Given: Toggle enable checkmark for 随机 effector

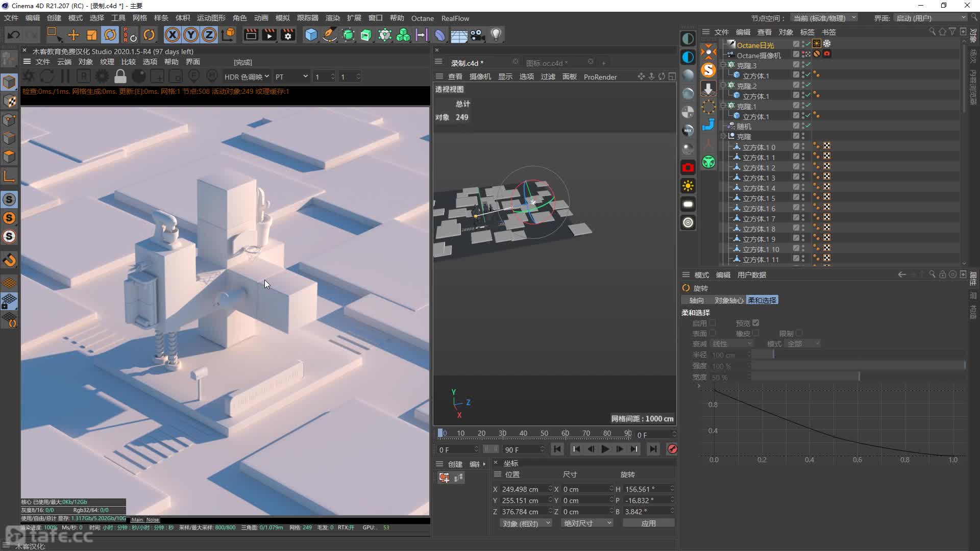Looking at the screenshot, I should click(808, 126).
